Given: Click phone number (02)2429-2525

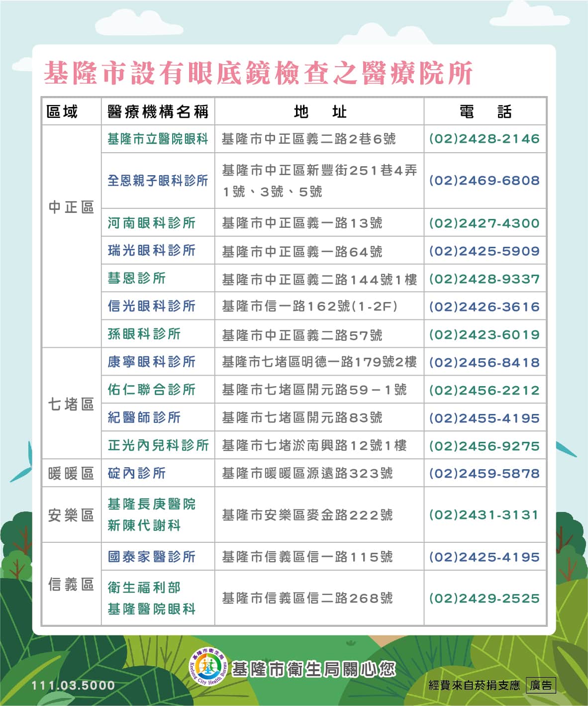Looking at the screenshot, I should click(x=485, y=598).
